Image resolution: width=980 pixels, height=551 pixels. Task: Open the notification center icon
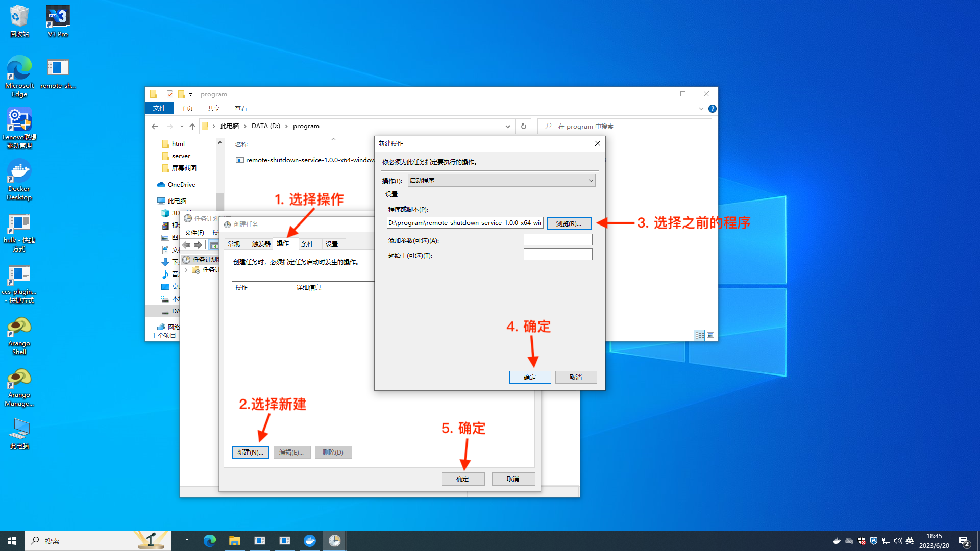964,541
